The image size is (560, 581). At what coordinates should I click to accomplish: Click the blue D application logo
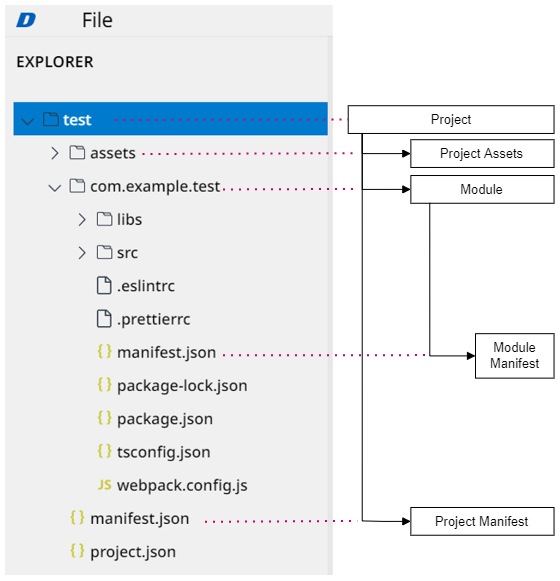26,20
